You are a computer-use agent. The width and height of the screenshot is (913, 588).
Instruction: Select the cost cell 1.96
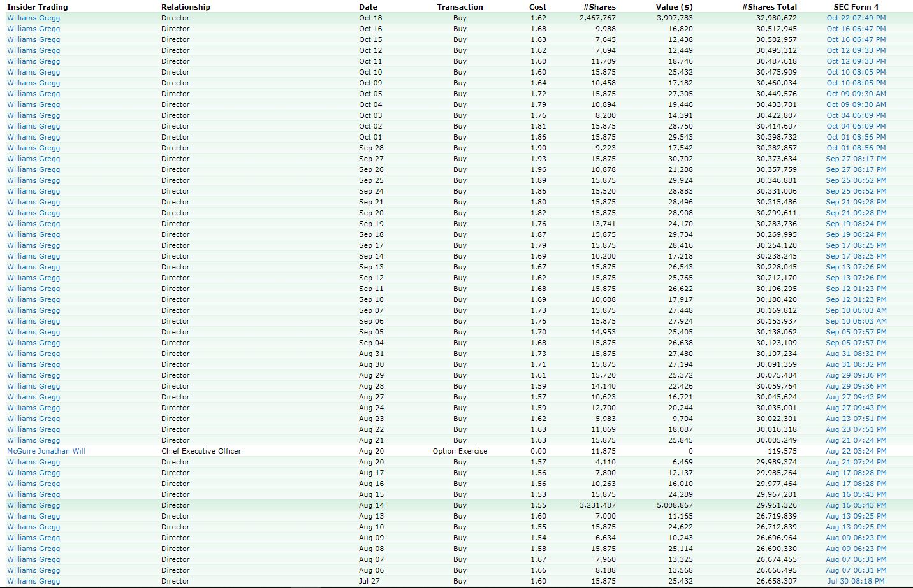[x=538, y=169]
